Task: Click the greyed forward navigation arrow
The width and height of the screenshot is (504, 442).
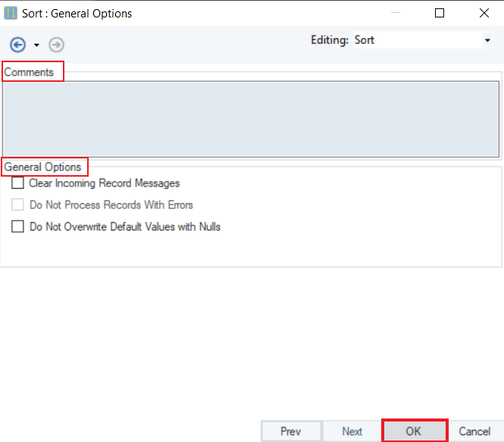Action: pos(56,45)
